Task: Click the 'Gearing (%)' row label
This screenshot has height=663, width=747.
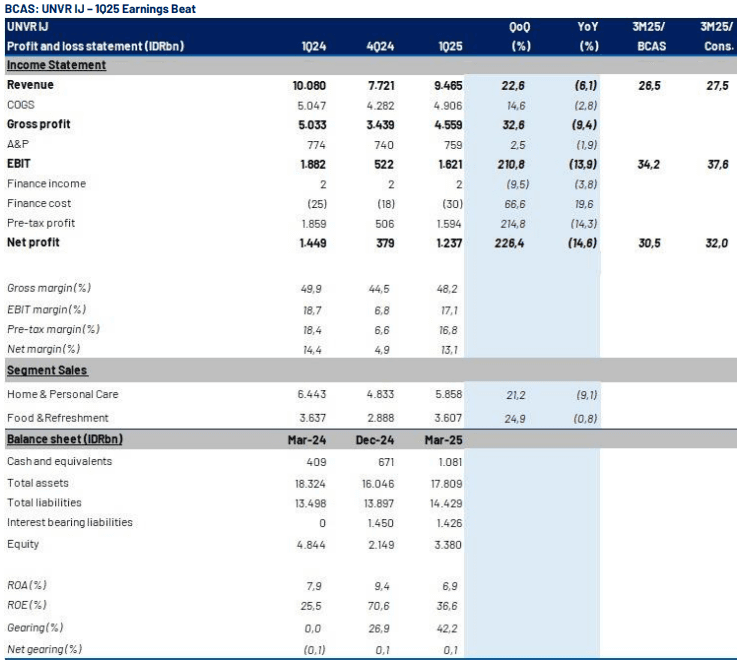Action: (x=35, y=628)
